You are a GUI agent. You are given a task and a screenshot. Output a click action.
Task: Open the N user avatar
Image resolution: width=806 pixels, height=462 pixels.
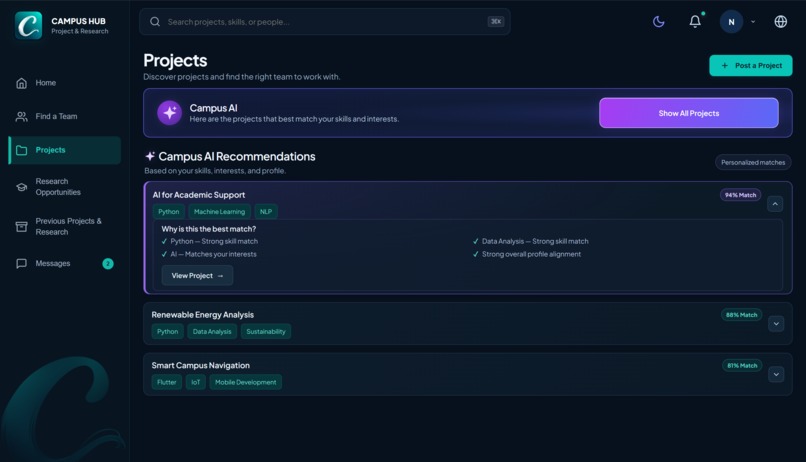pyautogui.click(x=731, y=22)
